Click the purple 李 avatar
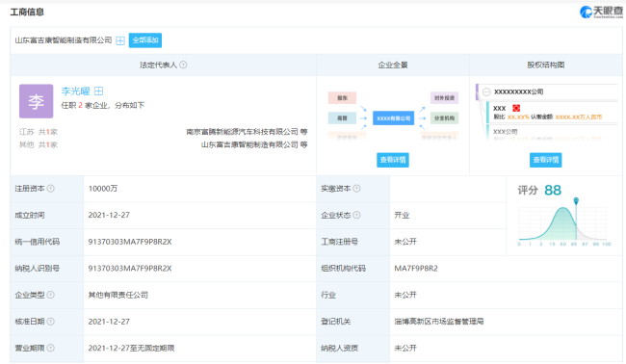 tap(37, 101)
